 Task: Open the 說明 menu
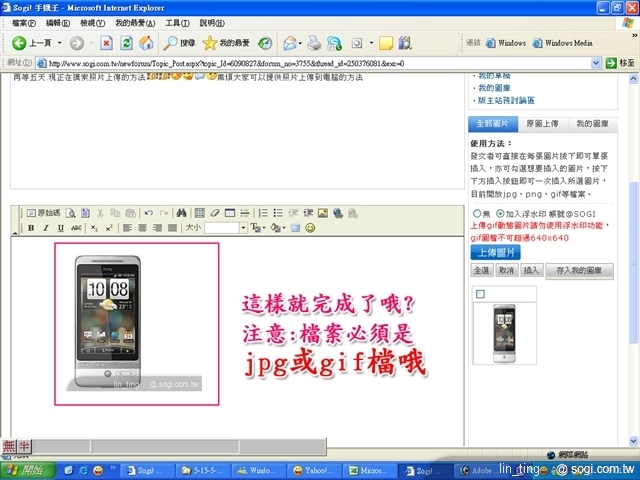tap(212, 23)
